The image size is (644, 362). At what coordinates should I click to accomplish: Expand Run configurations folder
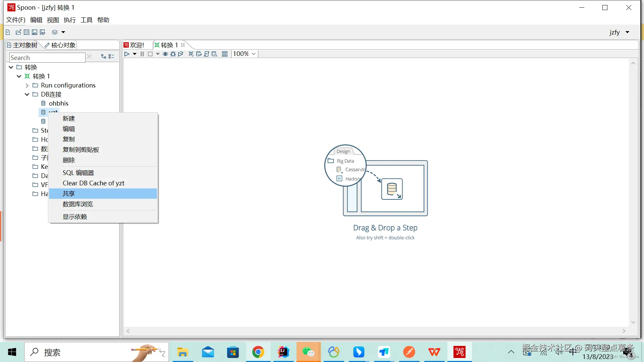tap(27, 85)
